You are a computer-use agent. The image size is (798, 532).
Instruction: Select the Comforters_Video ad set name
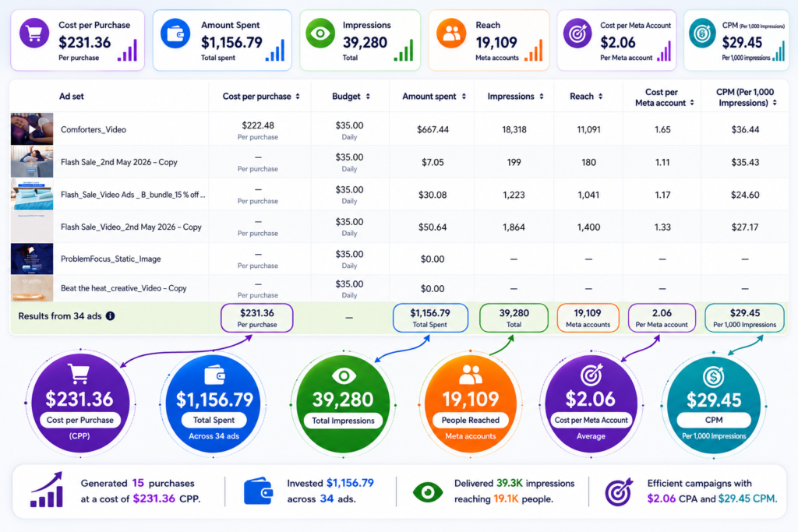point(94,129)
